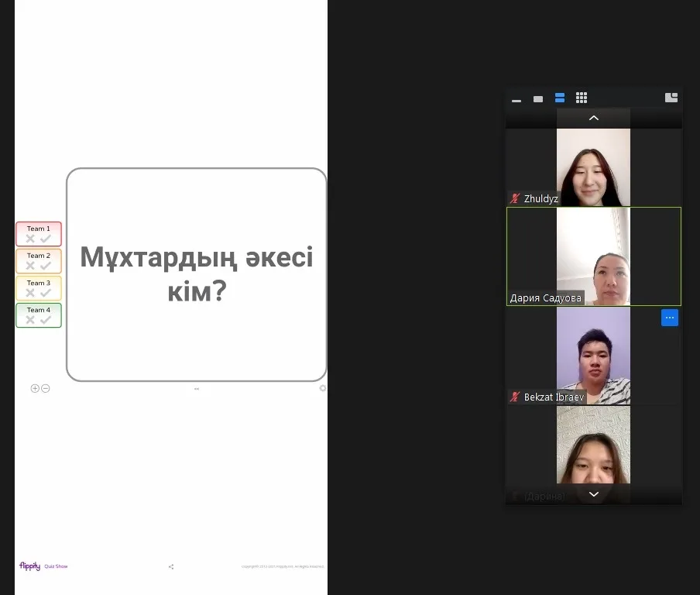Mark Team 1 answer as correct
This screenshot has height=595, width=700.
pyautogui.click(x=46, y=239)
